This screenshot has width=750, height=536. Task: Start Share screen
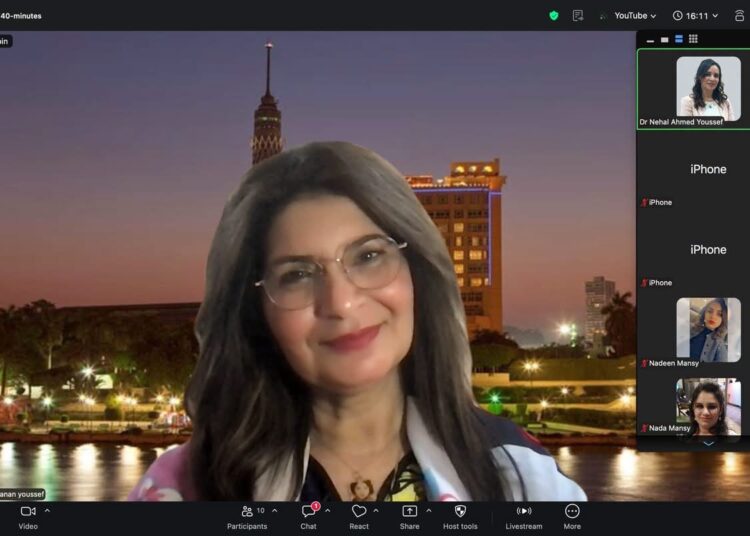click(x=409, y=517)
